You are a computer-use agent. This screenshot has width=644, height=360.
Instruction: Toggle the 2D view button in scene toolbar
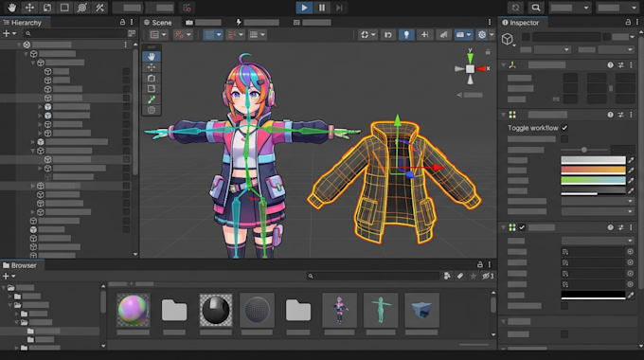click(x=387, y=35)
